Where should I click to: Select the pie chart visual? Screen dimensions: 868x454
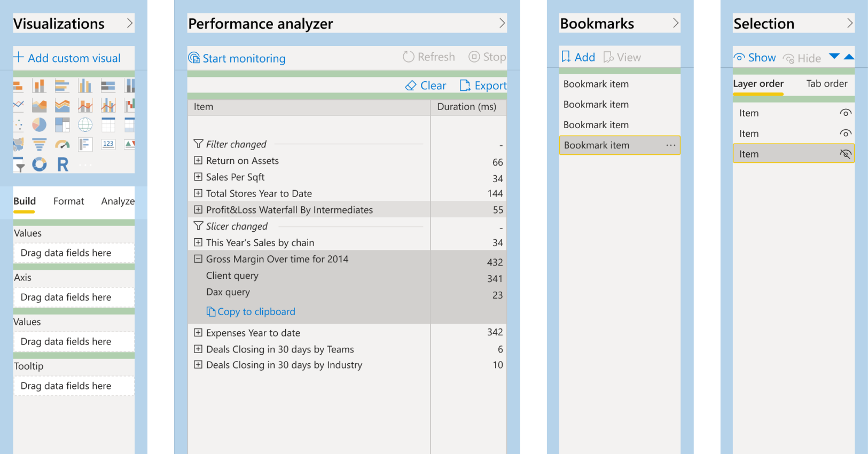click(x=39, y=125)
